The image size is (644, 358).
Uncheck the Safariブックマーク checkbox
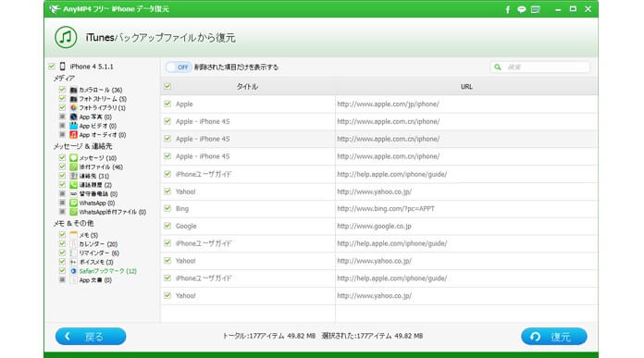[x=62, y=271]
